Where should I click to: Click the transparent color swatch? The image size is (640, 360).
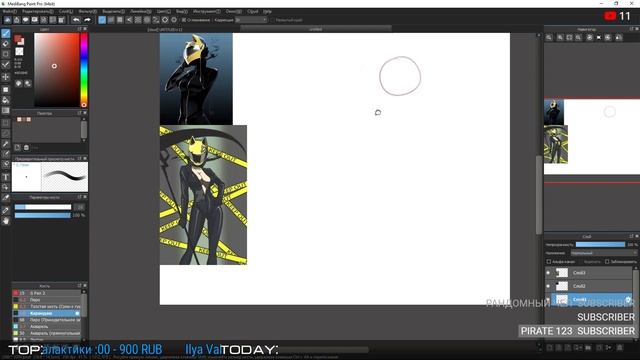click(x=19, y=51)
